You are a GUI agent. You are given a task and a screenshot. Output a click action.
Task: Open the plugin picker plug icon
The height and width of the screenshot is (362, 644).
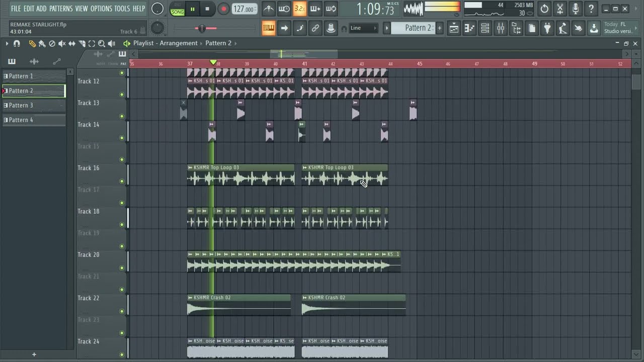[x=547, y=29]
